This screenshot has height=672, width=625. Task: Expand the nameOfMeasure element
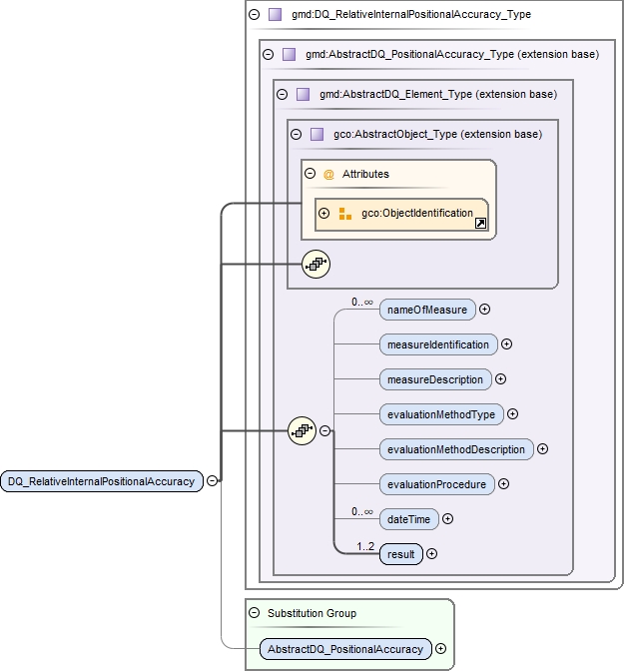click(485, 310)
